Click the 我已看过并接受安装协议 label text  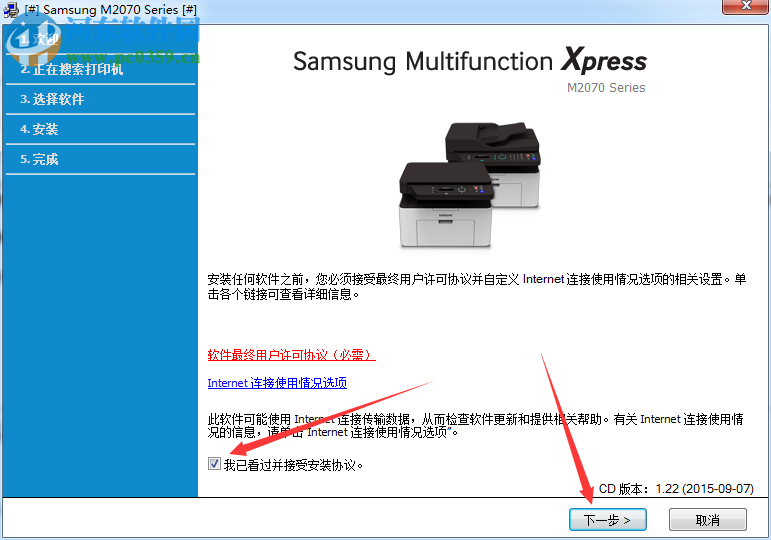click(294, 465)
